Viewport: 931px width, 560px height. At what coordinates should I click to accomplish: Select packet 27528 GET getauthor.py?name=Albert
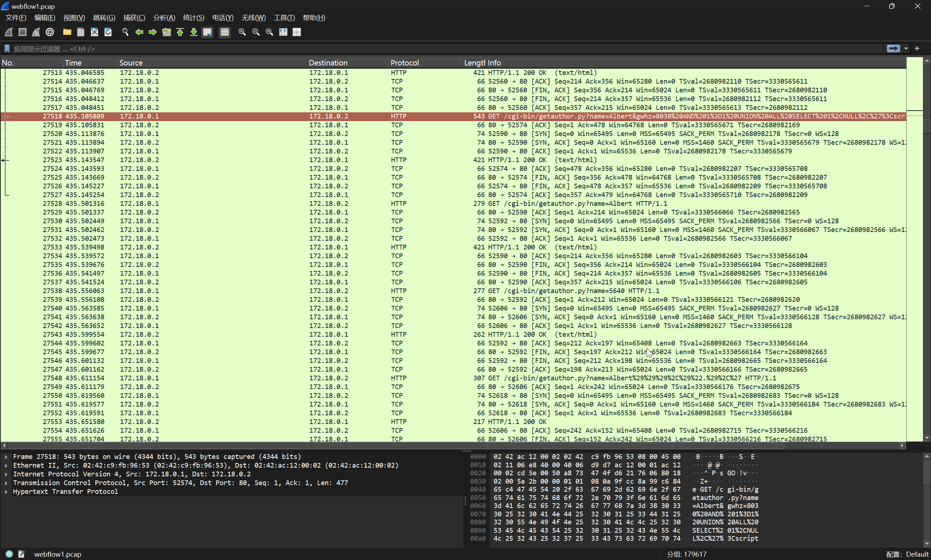[x=453, y=203]
